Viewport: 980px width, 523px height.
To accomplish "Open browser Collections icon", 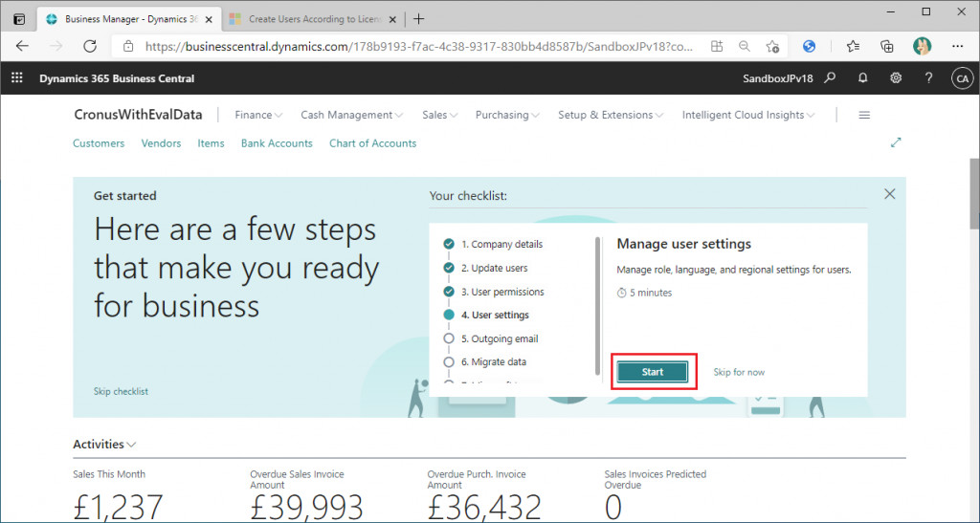I will 886,46.
